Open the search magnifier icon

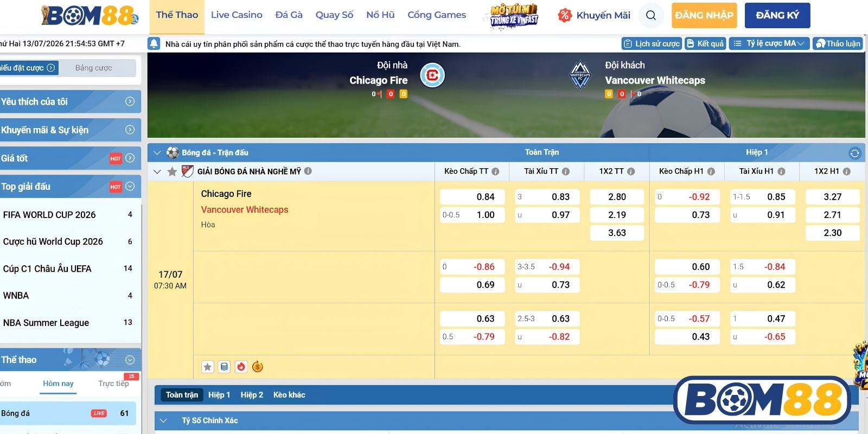tap(651, 15)
